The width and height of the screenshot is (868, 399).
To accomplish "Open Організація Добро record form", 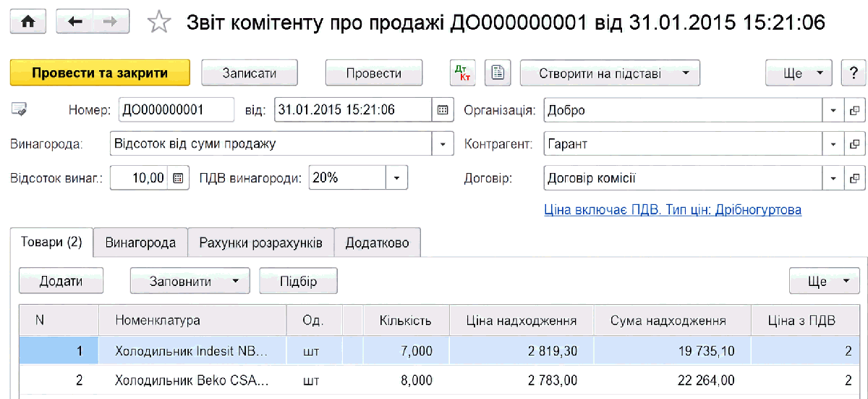I will pos(854,110).
